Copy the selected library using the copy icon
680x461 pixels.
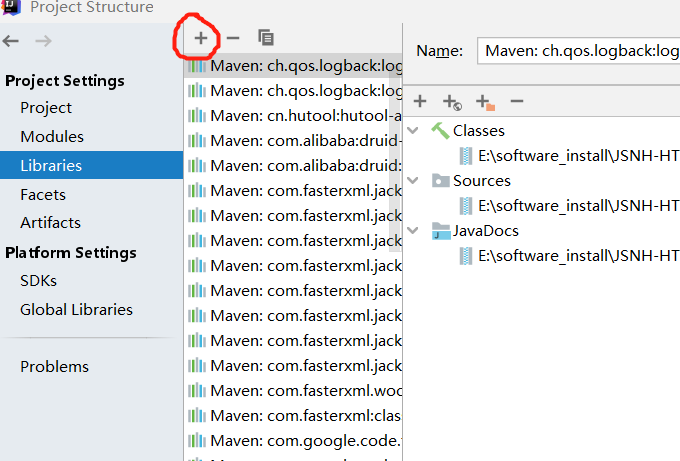pyautogui.click(x=266, y=38)
